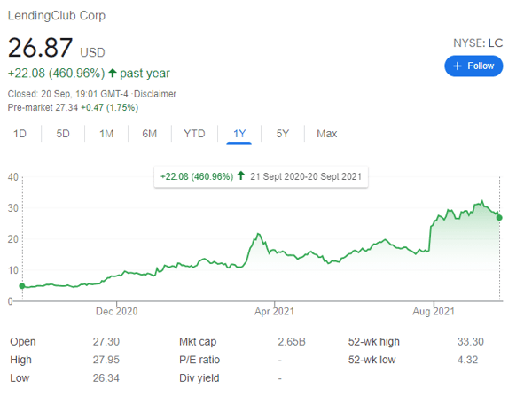Select the 5D time range tab
The image size is (532, 396).
pyautogui.click(x=63, y=134)
